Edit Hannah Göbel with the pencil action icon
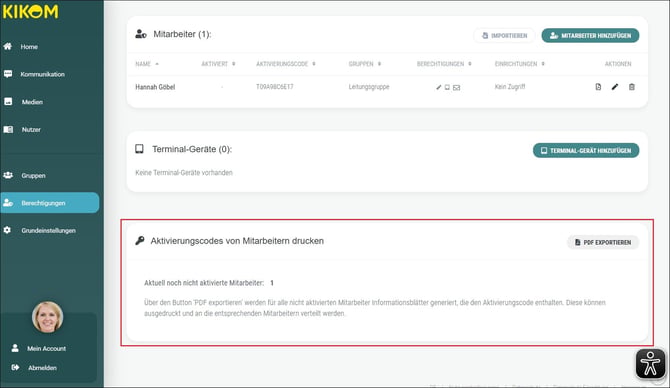The height and width of the screenshot is (388, 670). pos(615,87)
